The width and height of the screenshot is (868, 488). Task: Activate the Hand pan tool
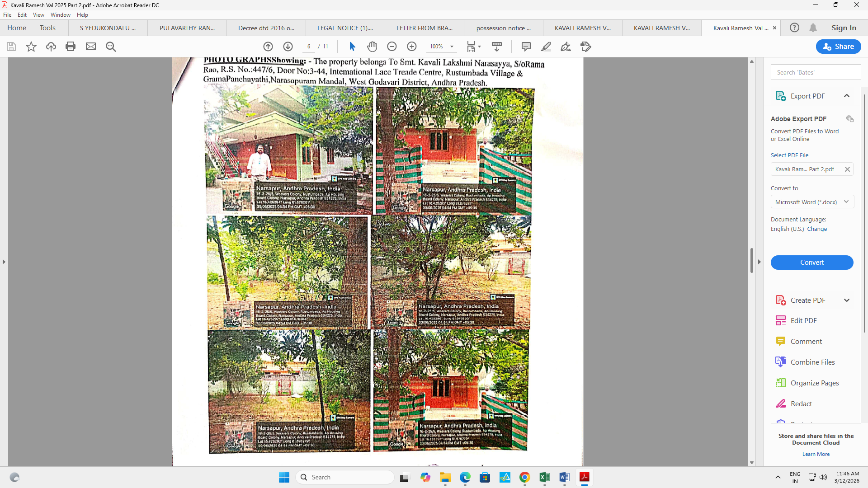click(x=372, y=47)
